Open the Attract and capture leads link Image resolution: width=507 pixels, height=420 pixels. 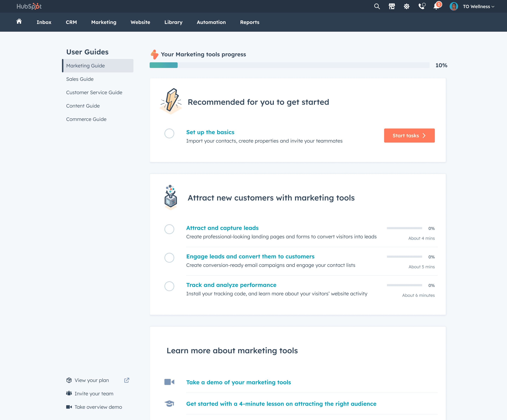222,228
